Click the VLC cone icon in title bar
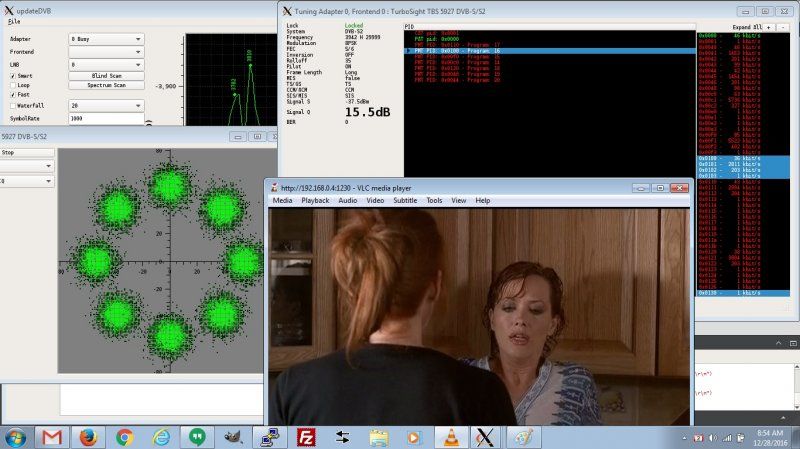The width and height of the screenshot is (800, 449). tap(274, 188)
